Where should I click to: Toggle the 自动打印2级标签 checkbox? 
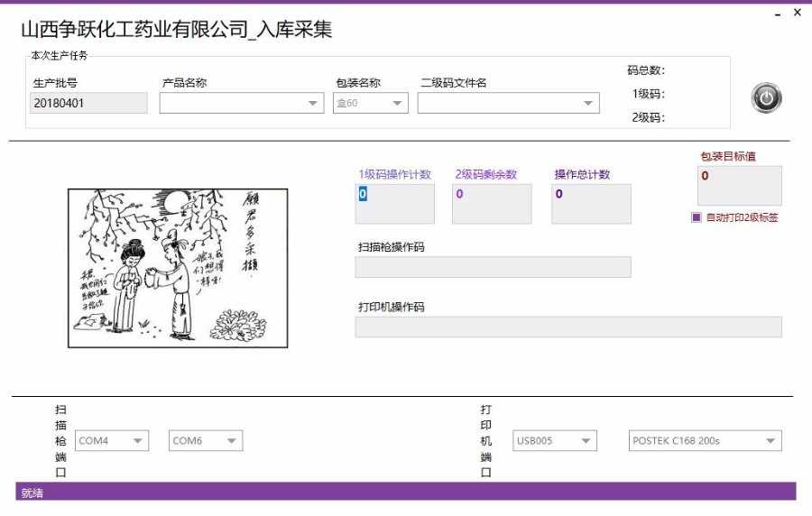[x=696, y=217]
